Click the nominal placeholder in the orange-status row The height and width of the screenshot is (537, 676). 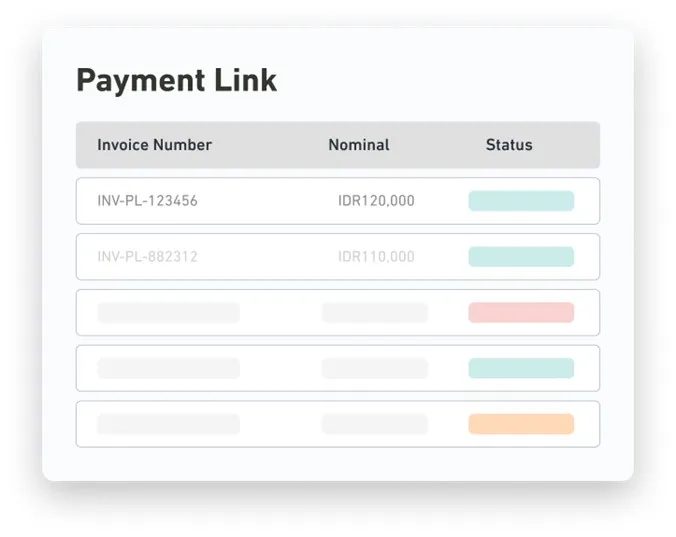point(374,424)
